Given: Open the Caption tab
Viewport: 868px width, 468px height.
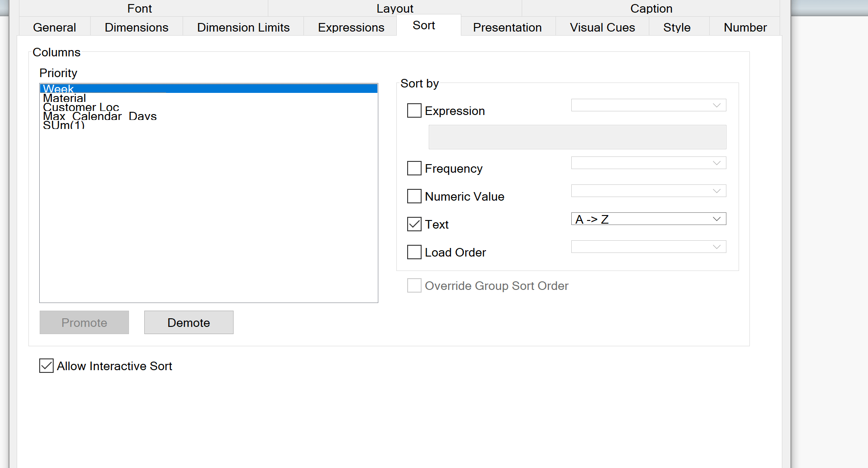Looking at the screenshot, I should (x=651, y=8).
